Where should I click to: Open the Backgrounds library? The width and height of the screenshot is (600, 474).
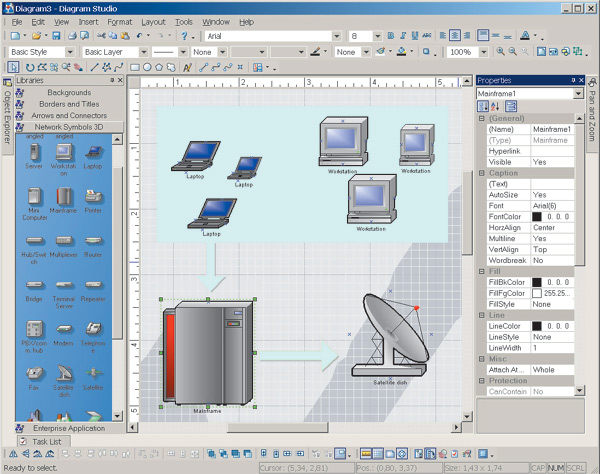[69, 92]
